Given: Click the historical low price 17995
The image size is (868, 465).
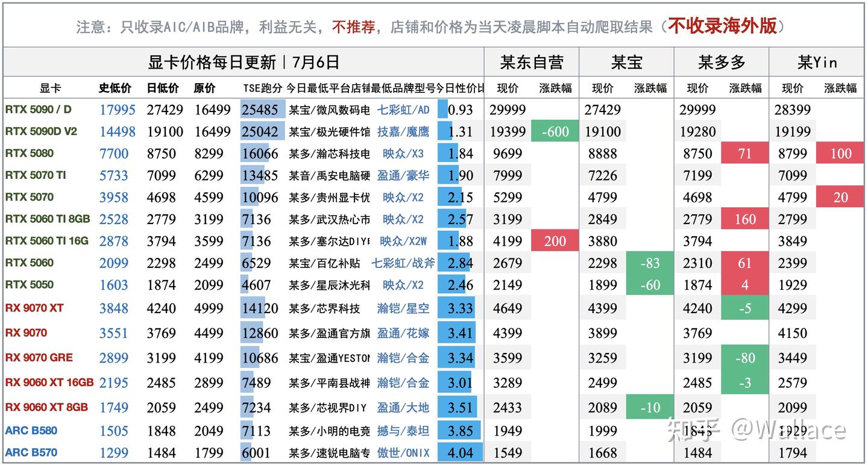Looking at the screenshot, I should (x=118, y=110).
